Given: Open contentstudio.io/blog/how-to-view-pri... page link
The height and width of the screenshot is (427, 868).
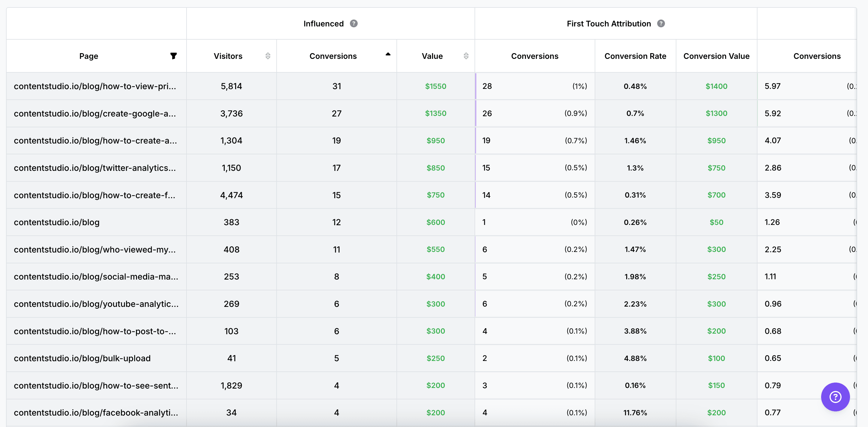Looking at the screenshot, I should pos(95,86).
